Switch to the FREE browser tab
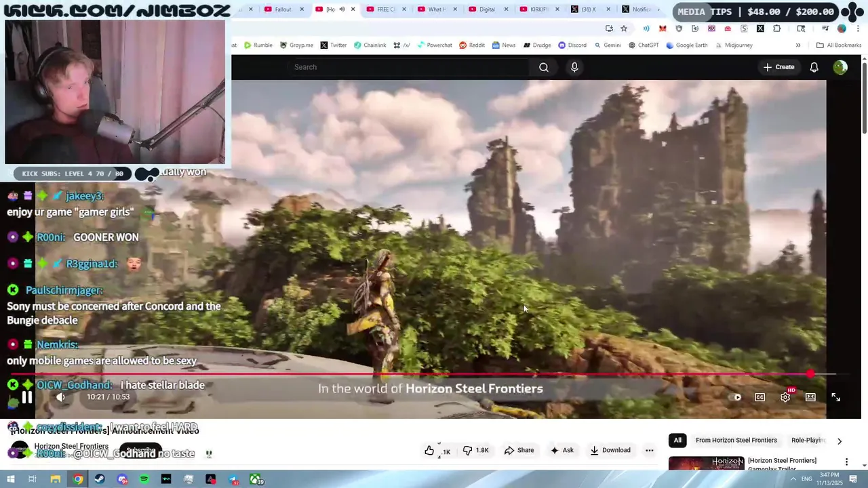The width and height of the screenshot is (868, 488). pyautogui.click(x=386, y=9)
